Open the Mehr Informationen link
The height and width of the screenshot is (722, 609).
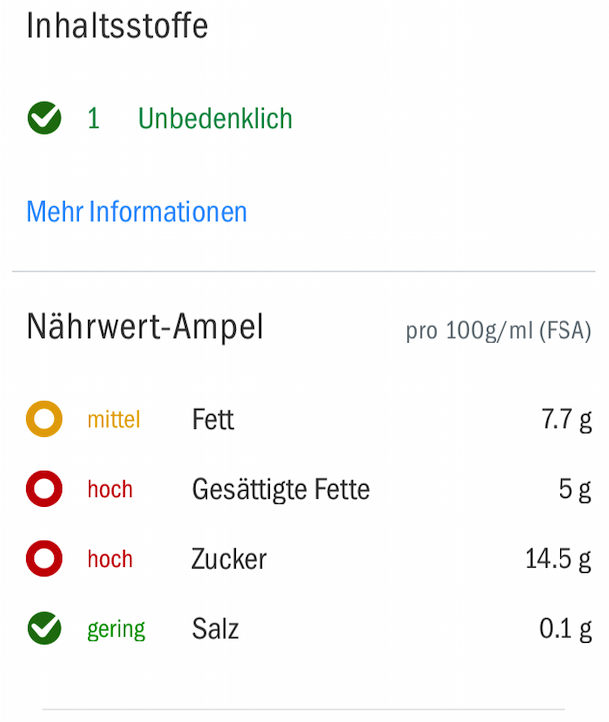pos(137,212)
